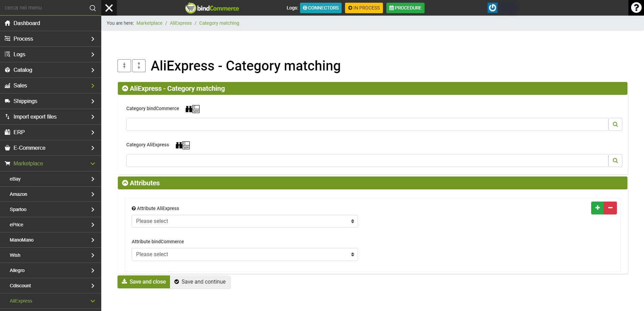Collapse the AliExpress submenu item

click(50, 301)
